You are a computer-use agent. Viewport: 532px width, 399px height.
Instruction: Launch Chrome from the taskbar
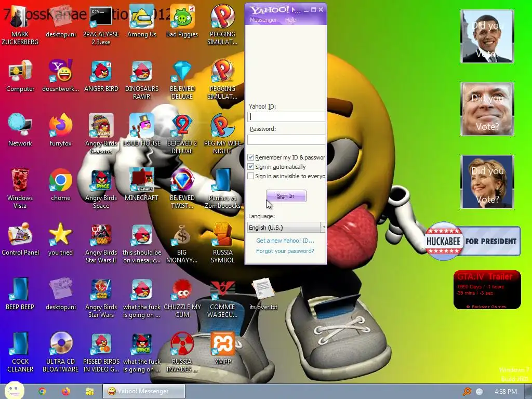coord(42,391)
